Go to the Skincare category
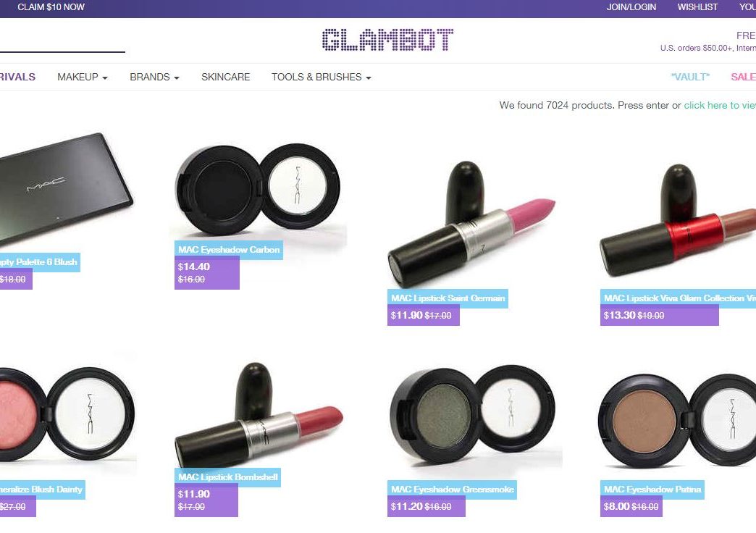 (x=226, y=77)
